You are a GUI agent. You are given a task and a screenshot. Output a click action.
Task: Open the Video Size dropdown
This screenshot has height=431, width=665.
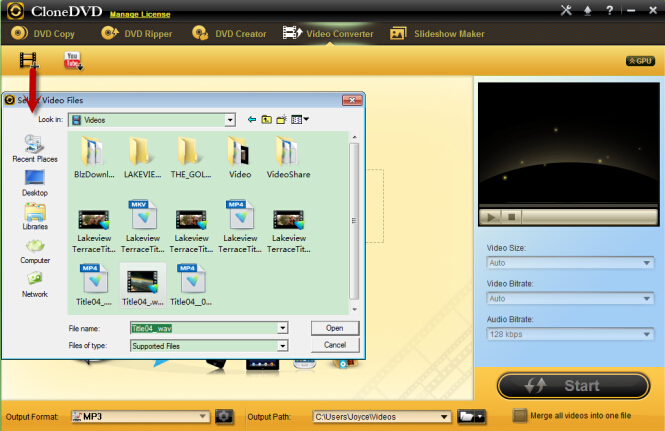tap(570, 263)
